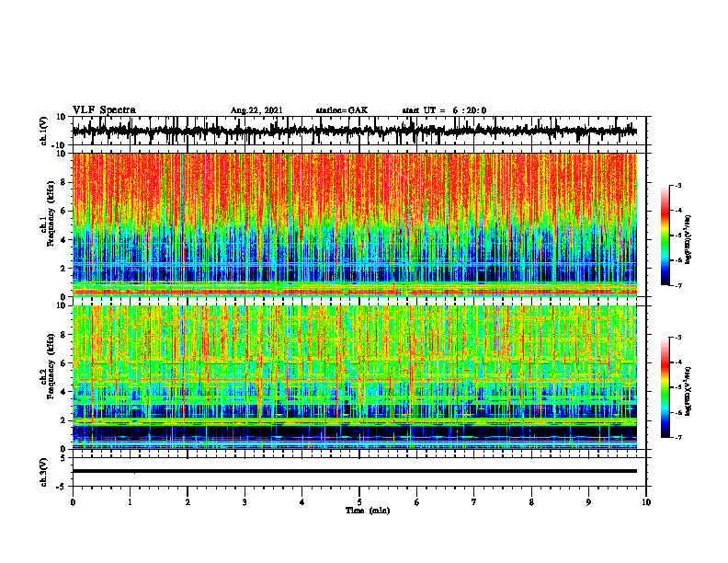Click the "8" kHz tick on ch.1 spectrogram axis
Screen dimensions: 728x563
tap(63, 182)
